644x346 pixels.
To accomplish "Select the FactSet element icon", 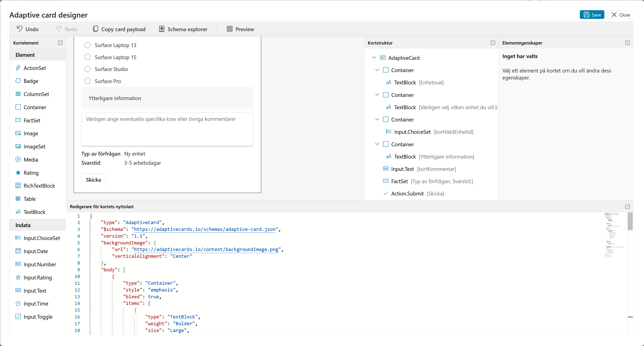I will [18, 120].
